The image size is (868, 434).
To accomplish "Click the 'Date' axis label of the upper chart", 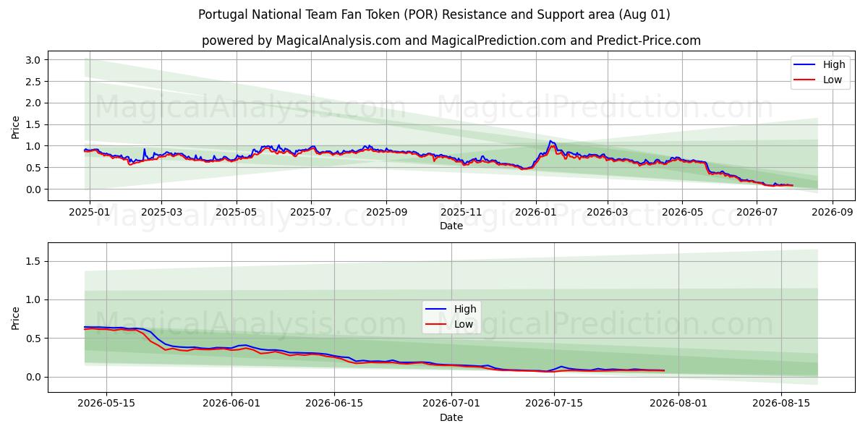I will 451,226.
